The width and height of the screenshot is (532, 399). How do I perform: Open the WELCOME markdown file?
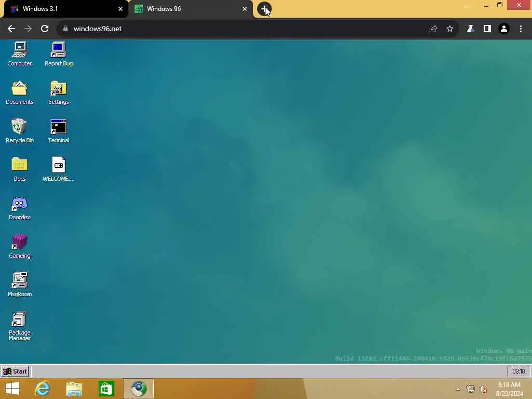click(58, 169)
